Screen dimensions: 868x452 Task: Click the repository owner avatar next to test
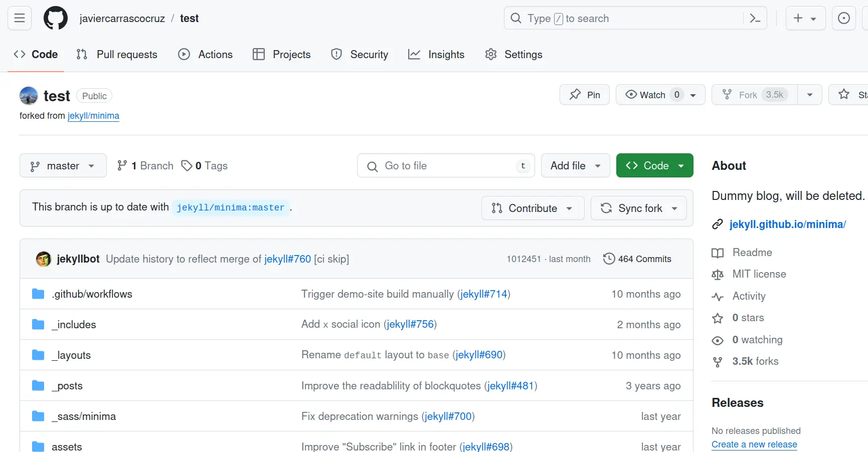29,96
